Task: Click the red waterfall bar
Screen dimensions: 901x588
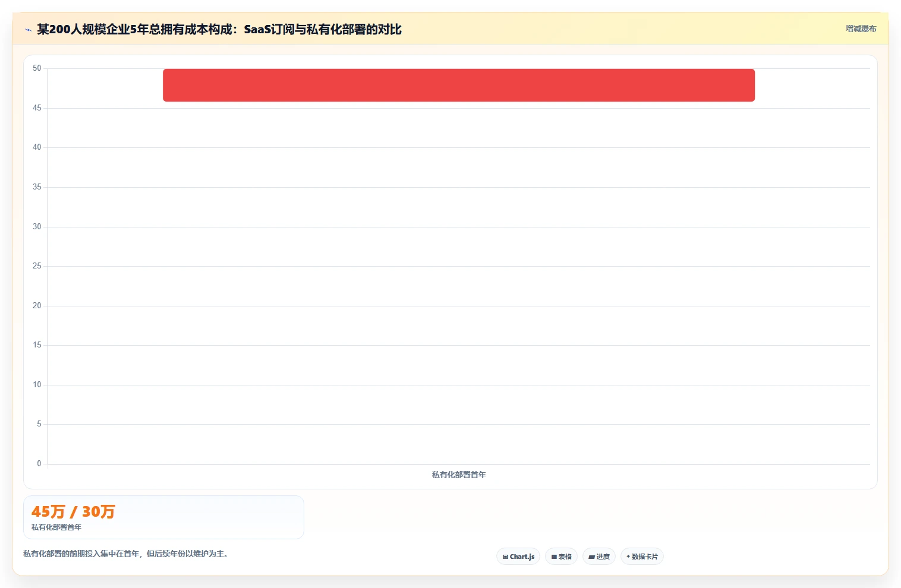Action: (459, 85)
